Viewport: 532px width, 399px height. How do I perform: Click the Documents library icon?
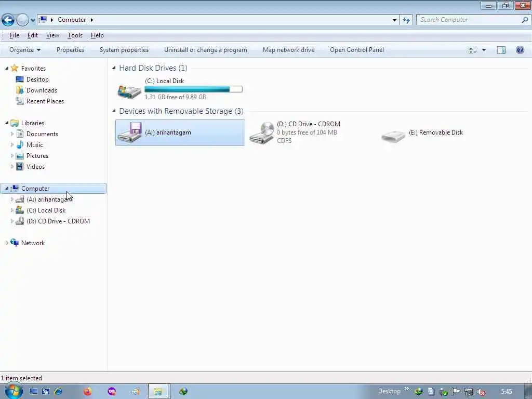pos(20,134)
